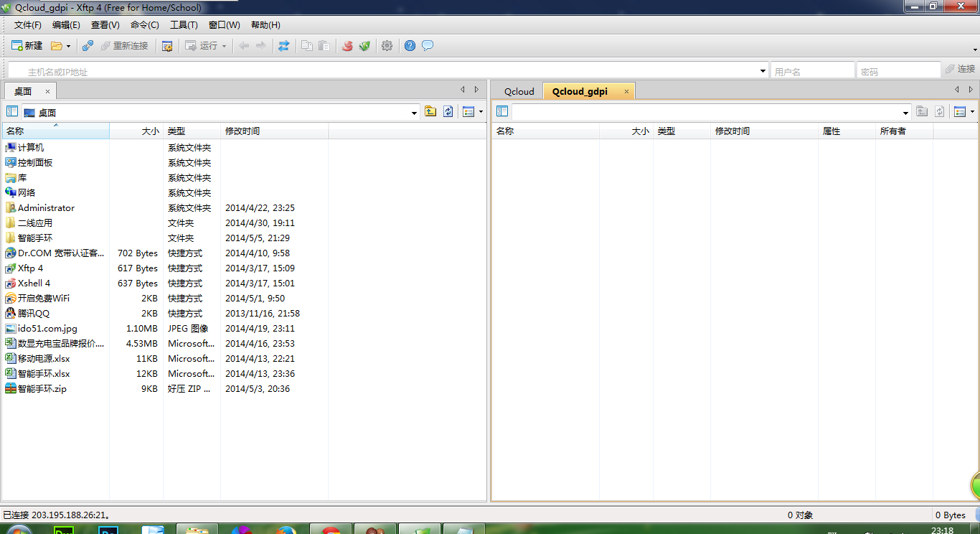Screen dimensions: 980x534
Task: Open the 帮助(H) menu
Action: click(265, 25)
